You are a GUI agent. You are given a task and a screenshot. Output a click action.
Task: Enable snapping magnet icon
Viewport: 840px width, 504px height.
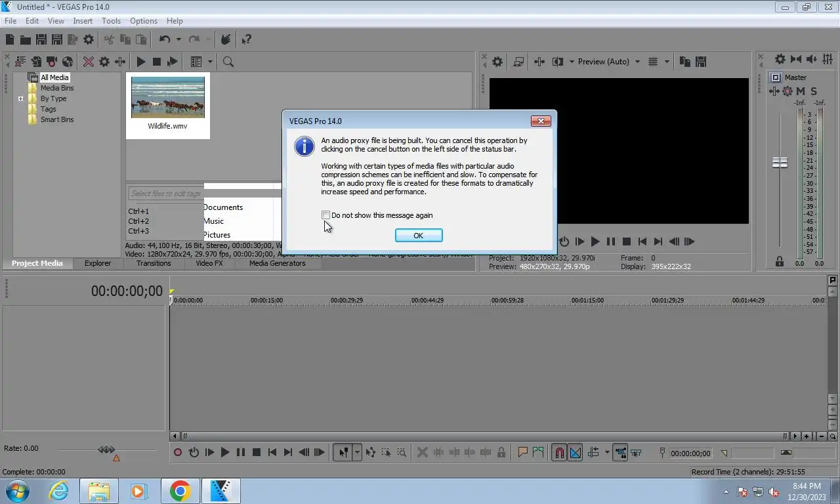click(x=559, y=452)
